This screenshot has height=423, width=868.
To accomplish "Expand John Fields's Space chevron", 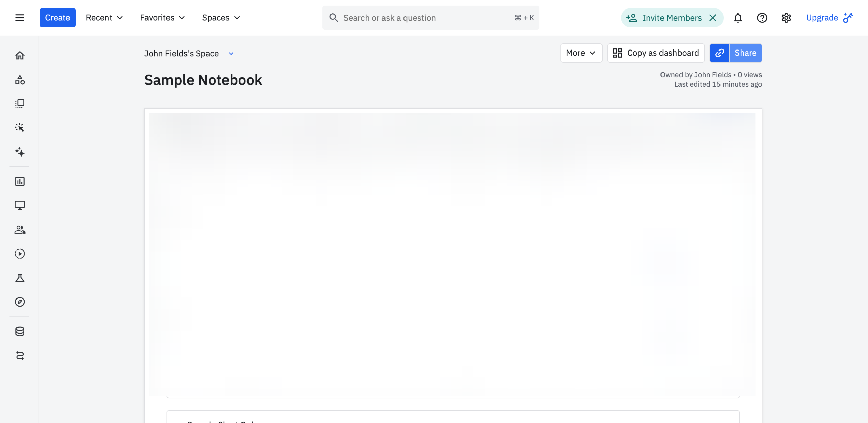I will (231, 54).
